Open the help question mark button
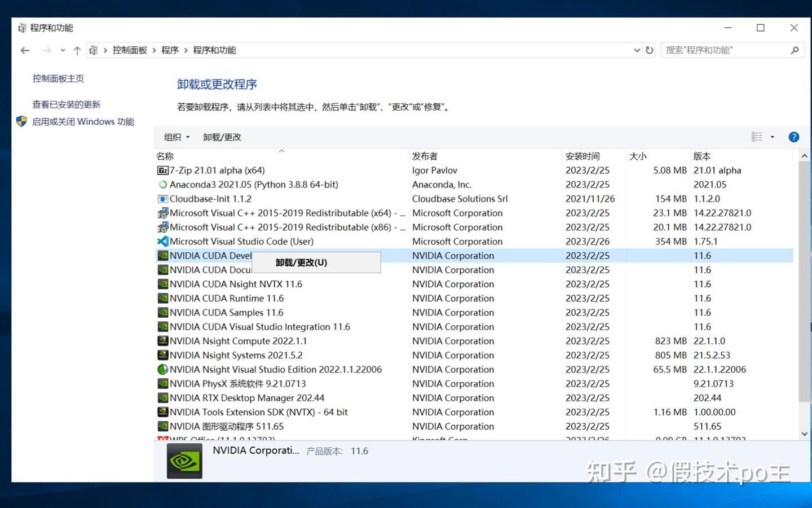Viewport: 812px width, 508px height. tap(793, 137)
